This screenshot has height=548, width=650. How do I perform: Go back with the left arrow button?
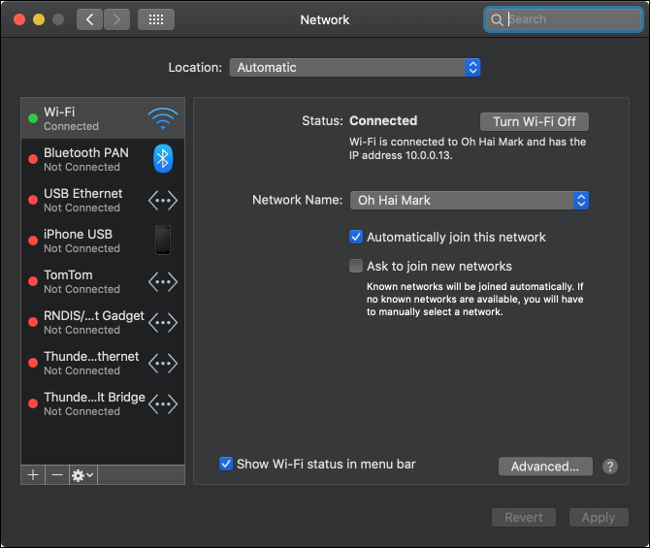coord(90,19)
